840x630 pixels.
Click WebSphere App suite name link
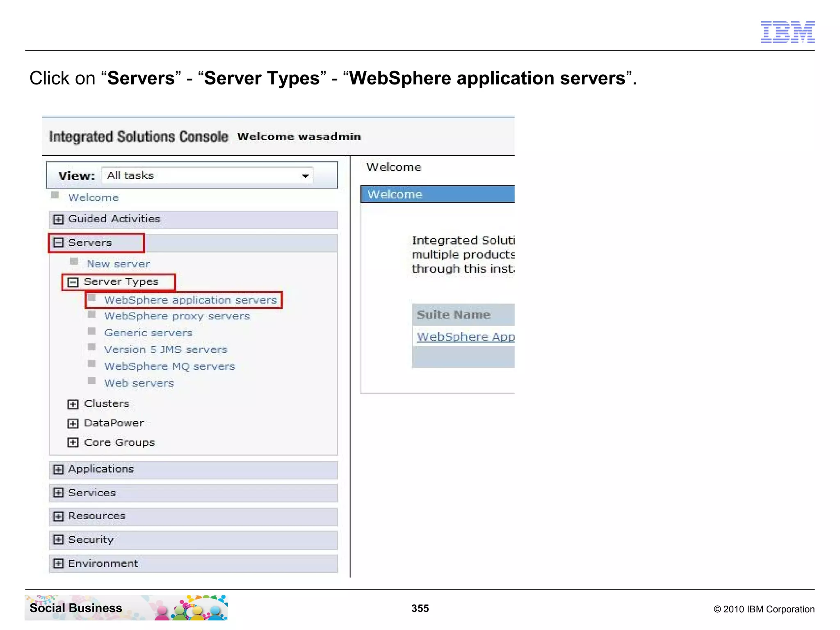tap(466, 337)
